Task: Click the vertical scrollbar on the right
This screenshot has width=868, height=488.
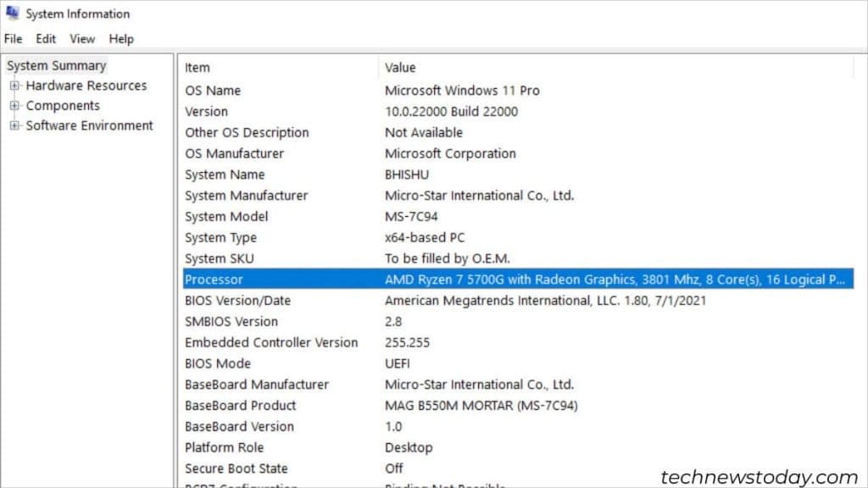Action: coord(861,254)
